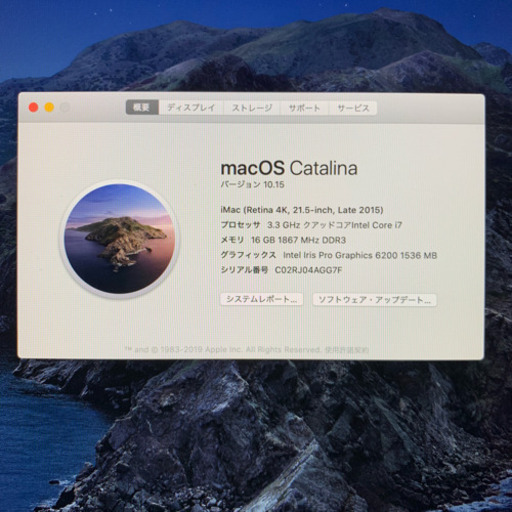This screenshot has height=512, width=512.
Task: Click the macOS Catalina title
Action: pos(289,168)
